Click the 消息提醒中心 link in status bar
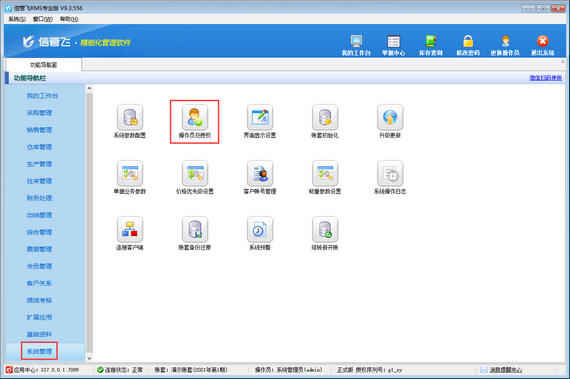The width and height of the screenshot is (570, 379). 506,370
